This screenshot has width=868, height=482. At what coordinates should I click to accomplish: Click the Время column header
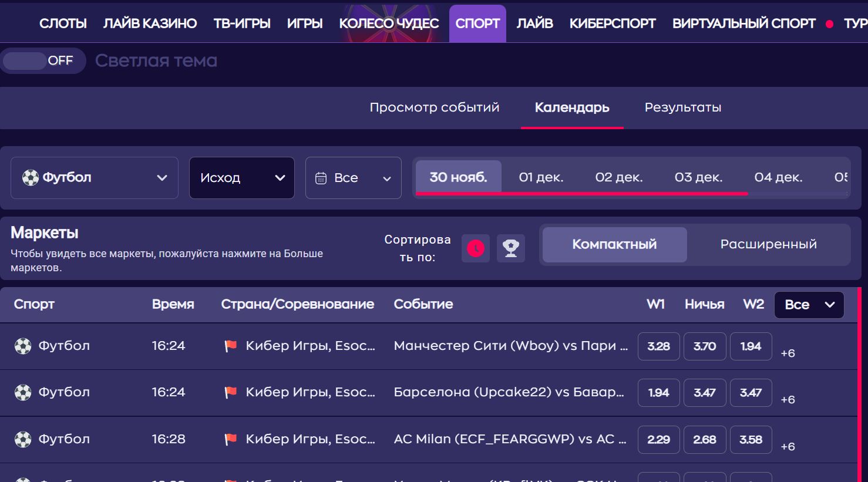point(173,304)
